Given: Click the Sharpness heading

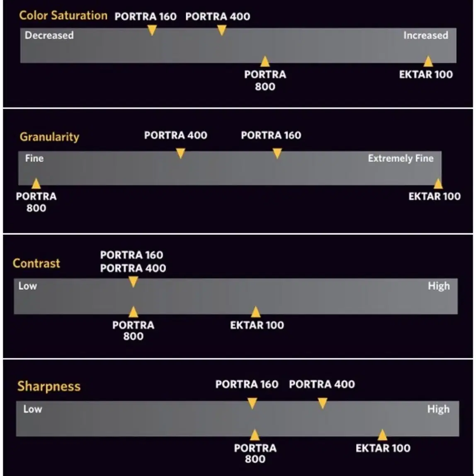Looking at the screenshot, I should 49,386.
